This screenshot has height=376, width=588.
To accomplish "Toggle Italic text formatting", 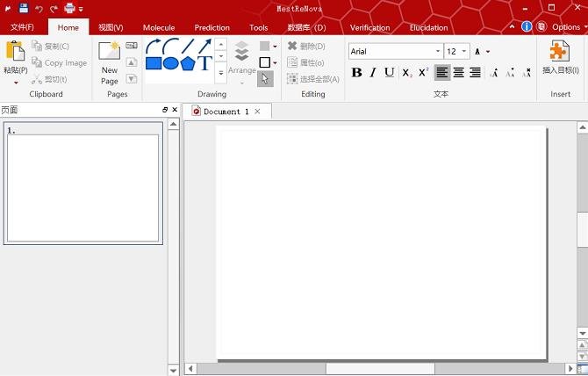I will click(373, 72).
